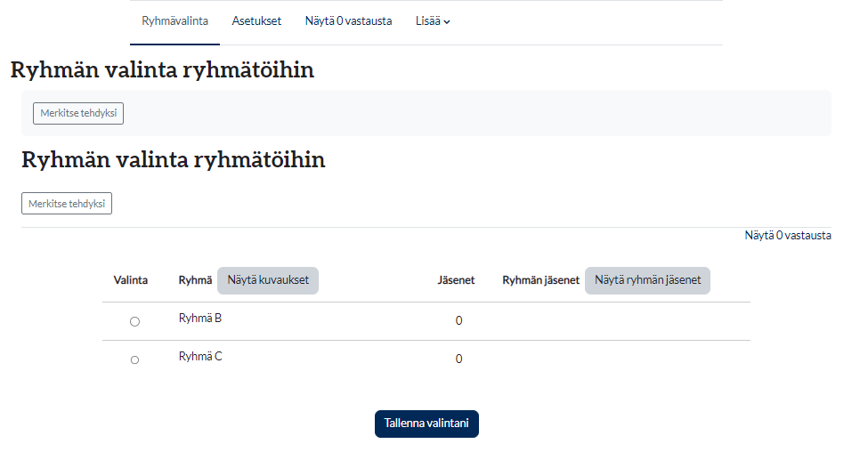Click the right-aligned Näytä 0 vastausta link
Image resolution: width=868 pixels, height=452 pixels.
pos(788,236)
